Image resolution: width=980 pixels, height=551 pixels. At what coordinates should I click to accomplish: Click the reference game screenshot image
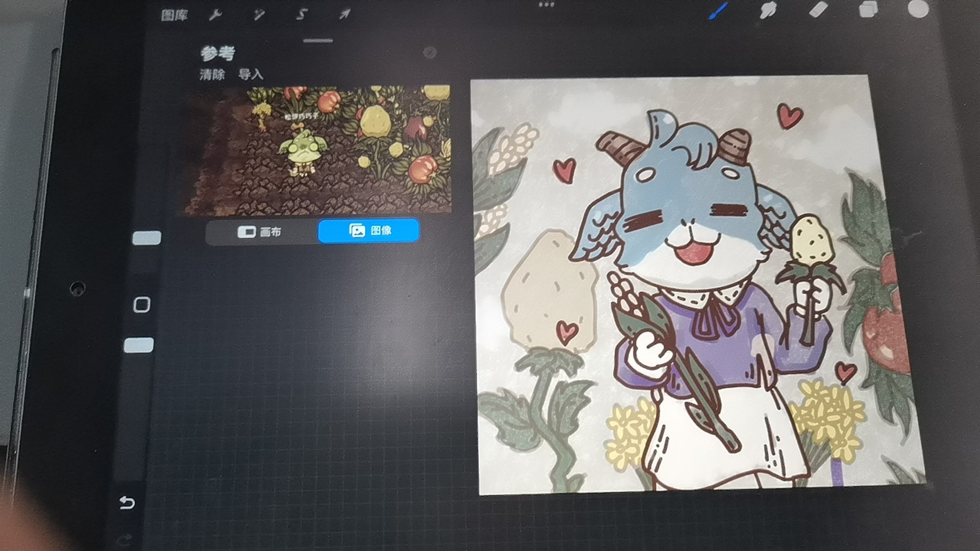tap(317, 150)
